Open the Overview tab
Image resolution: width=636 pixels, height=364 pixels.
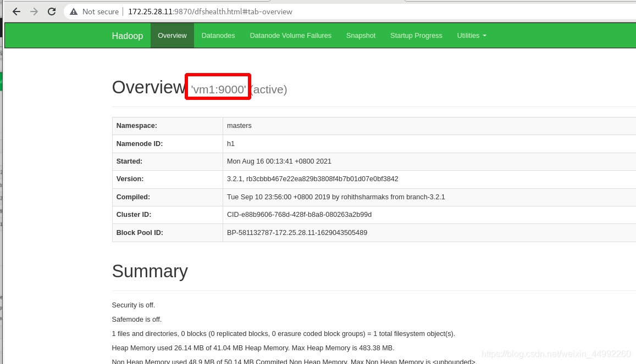[x=173, y=36]
